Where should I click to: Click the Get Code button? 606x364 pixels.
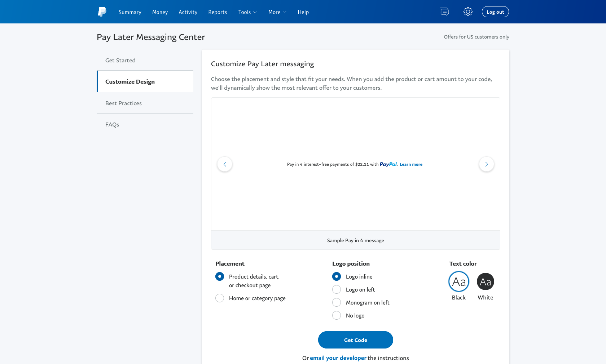pyautogui.click(x=356, y=340)
